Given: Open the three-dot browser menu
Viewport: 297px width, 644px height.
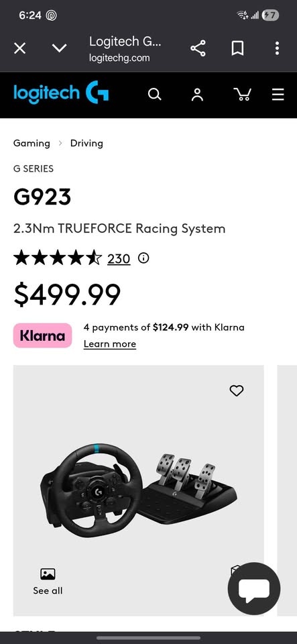Looking at the screenshot, I should coord(278,48).
